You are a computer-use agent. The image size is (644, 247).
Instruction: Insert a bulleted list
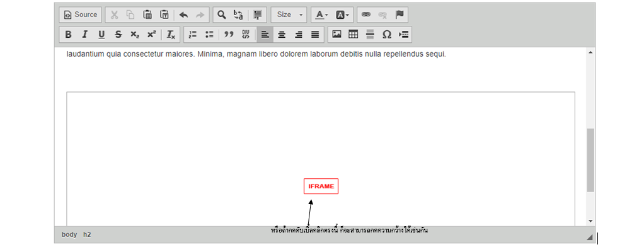click(x=209, y=35)
